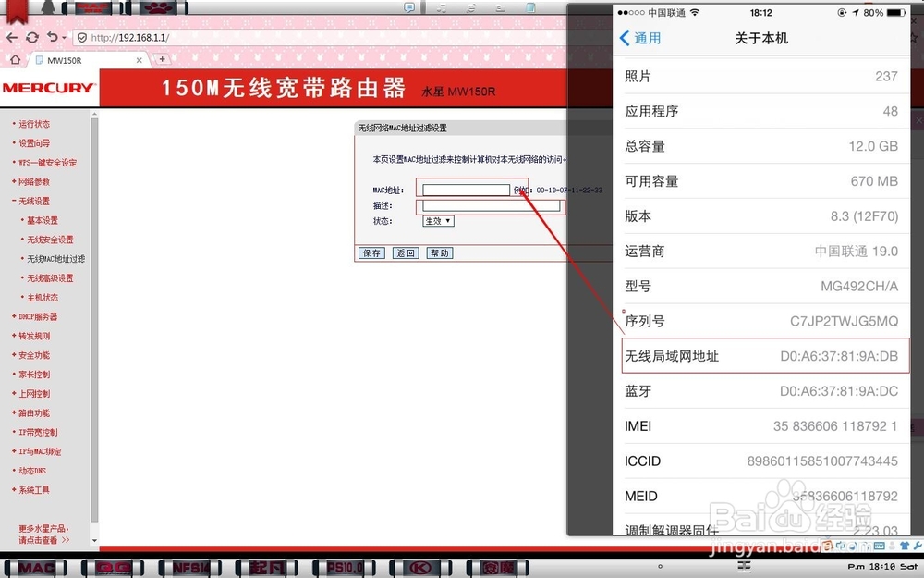Click the badge icon inside the address bar
The image size is (924, 578).
pyautogui.click(x=83, y=38)
